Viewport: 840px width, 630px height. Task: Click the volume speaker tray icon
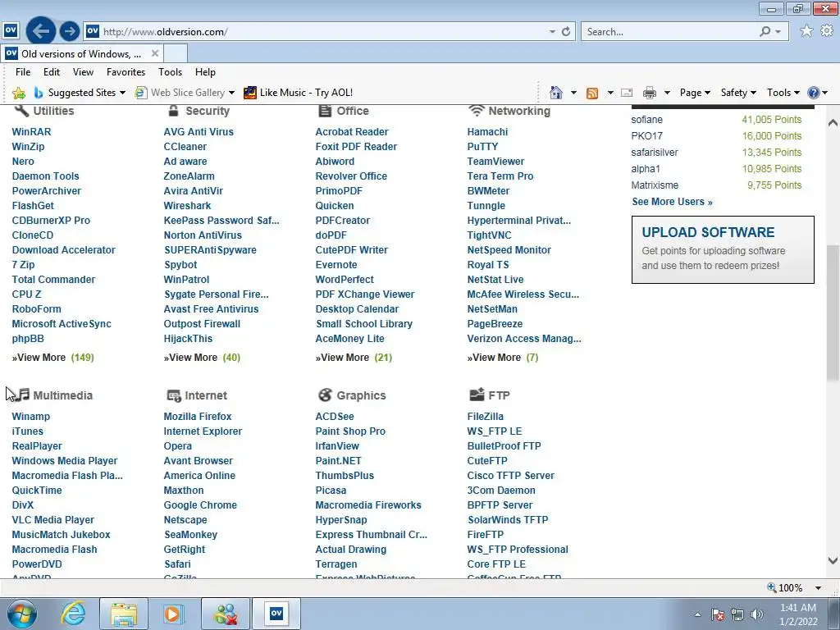757,614
